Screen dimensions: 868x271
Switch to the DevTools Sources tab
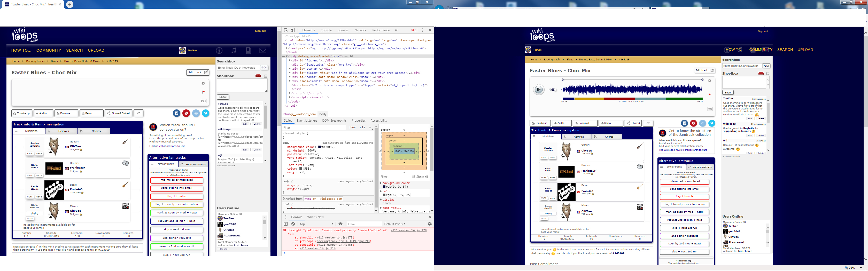tap(343, 30)
